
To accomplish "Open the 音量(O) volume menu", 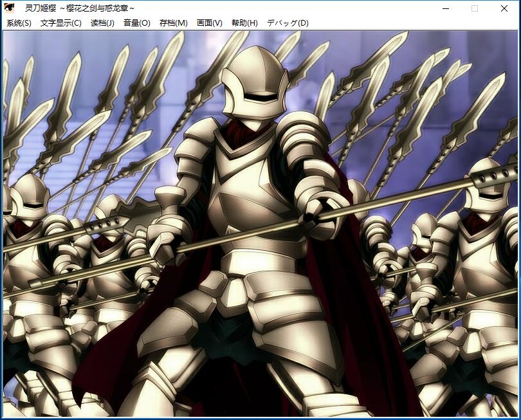I will (136, 23).
